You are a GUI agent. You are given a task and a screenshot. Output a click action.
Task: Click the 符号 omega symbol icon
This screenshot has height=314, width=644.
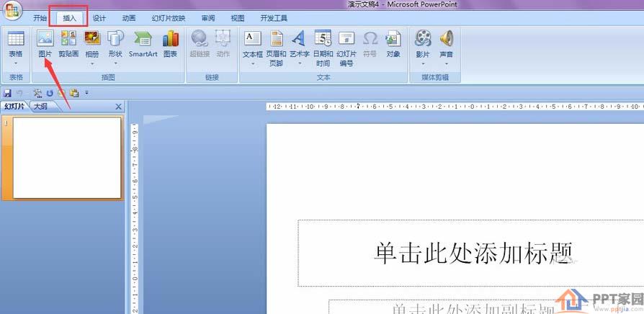[370, 38]
